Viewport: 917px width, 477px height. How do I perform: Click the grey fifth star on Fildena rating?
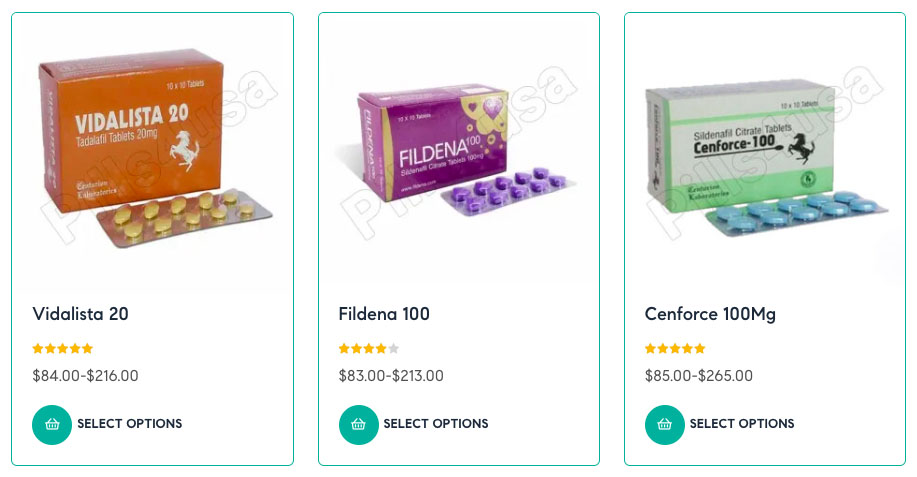click(394, 349)
